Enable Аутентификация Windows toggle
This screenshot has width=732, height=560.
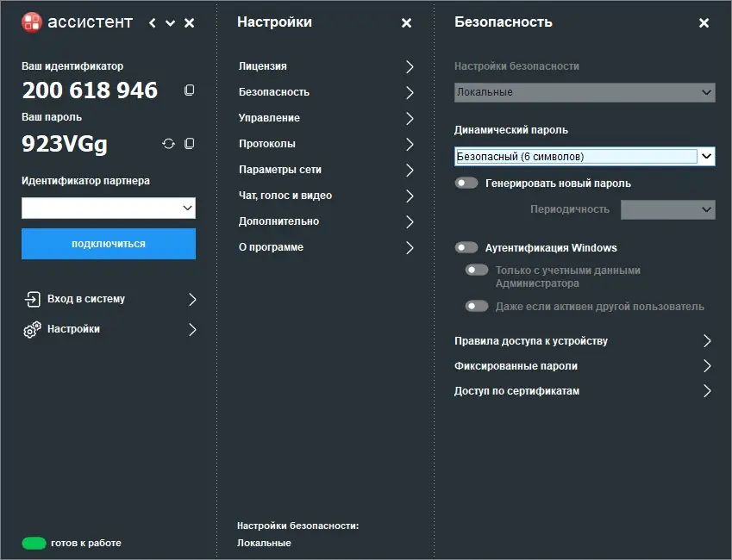[466, 248]
